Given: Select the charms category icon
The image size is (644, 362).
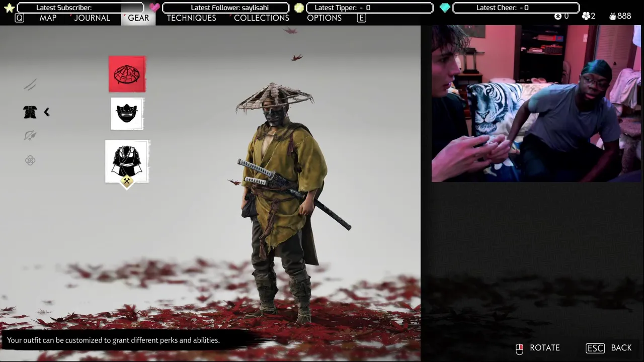Looking at the screenshot, I should [30, 160].
